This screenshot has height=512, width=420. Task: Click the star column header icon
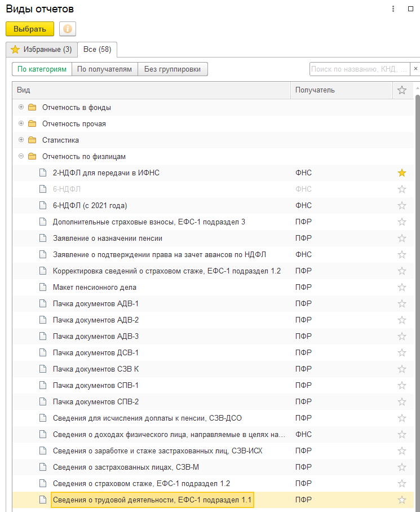(x=402, y=90)
